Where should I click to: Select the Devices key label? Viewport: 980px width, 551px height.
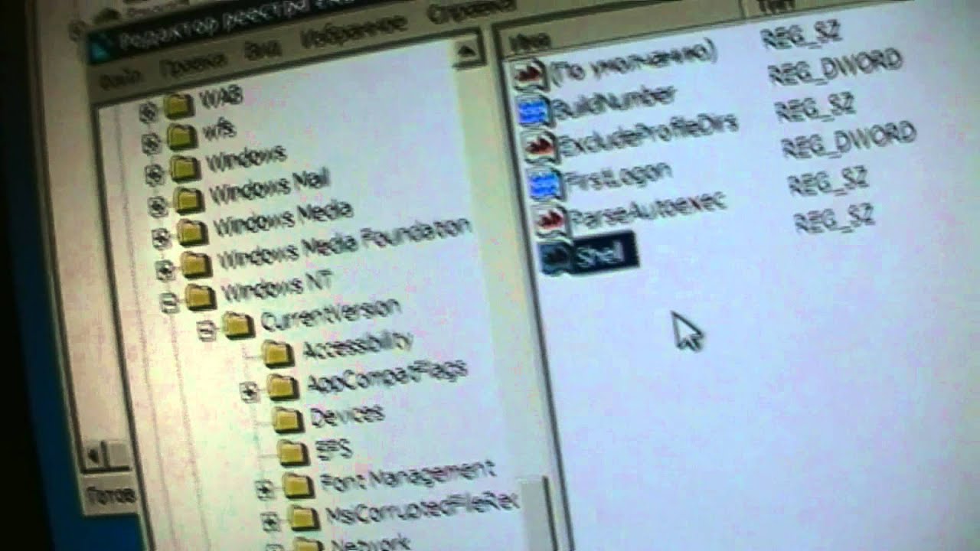tap(347, 414)
